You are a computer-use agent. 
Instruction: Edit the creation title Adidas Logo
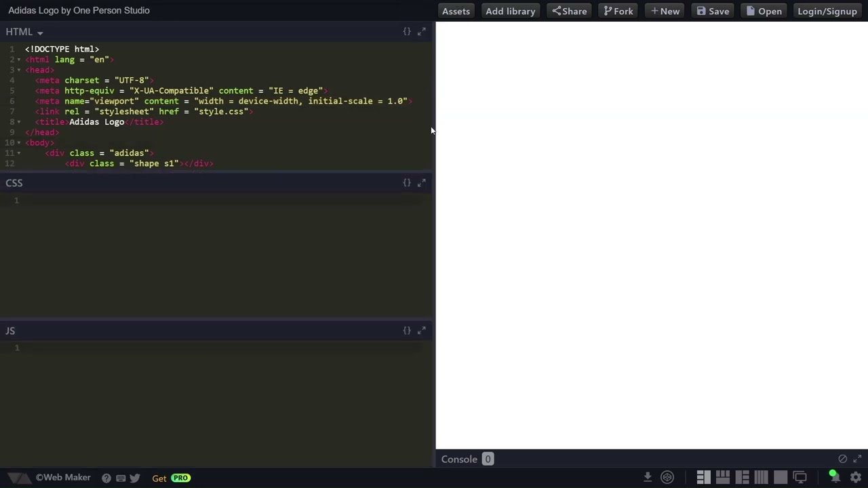tap(79, 10)
